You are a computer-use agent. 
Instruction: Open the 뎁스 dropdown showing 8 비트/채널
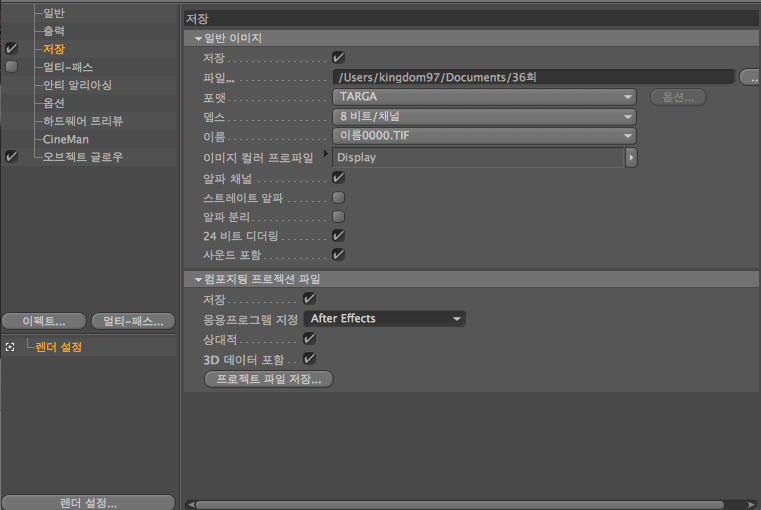point(484,116)
